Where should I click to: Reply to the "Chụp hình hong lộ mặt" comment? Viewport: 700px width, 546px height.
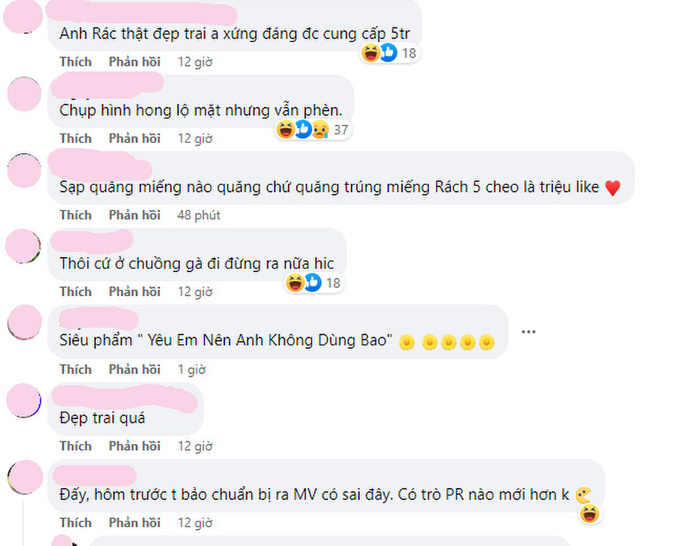[x=134, y=138]
